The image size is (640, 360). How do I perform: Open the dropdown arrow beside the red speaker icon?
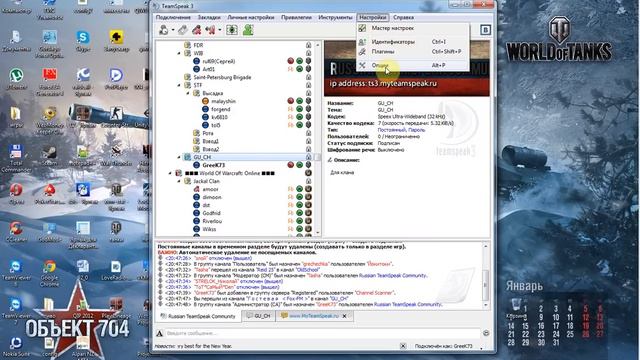coord(220,30)
